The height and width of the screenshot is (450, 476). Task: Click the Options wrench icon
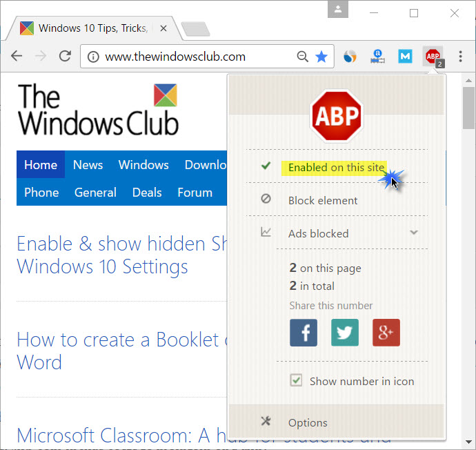point(266,421)
